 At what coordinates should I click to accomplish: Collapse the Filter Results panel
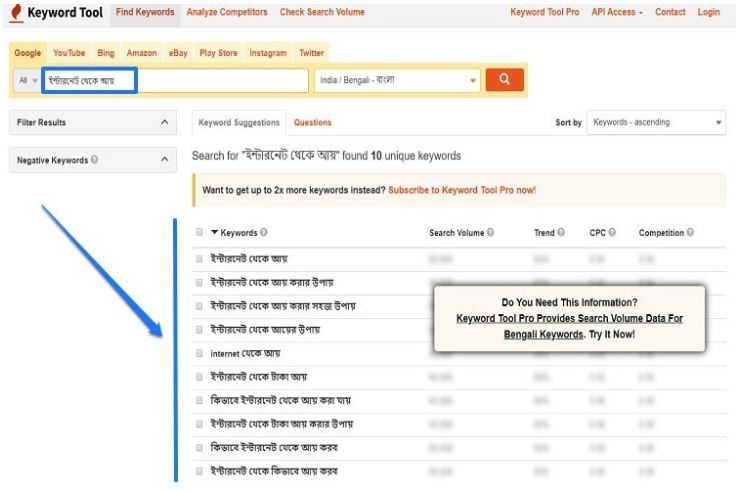tap(164, 123)
